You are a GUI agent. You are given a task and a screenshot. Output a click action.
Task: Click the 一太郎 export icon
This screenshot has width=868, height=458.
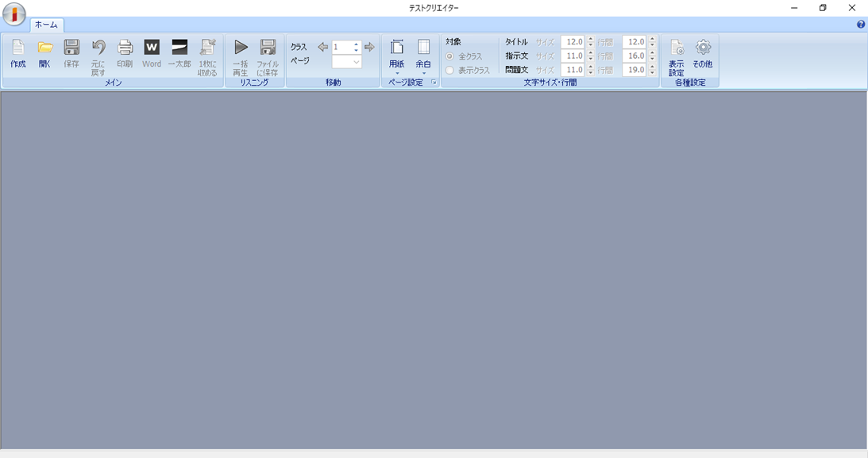(x=179, y=52)
